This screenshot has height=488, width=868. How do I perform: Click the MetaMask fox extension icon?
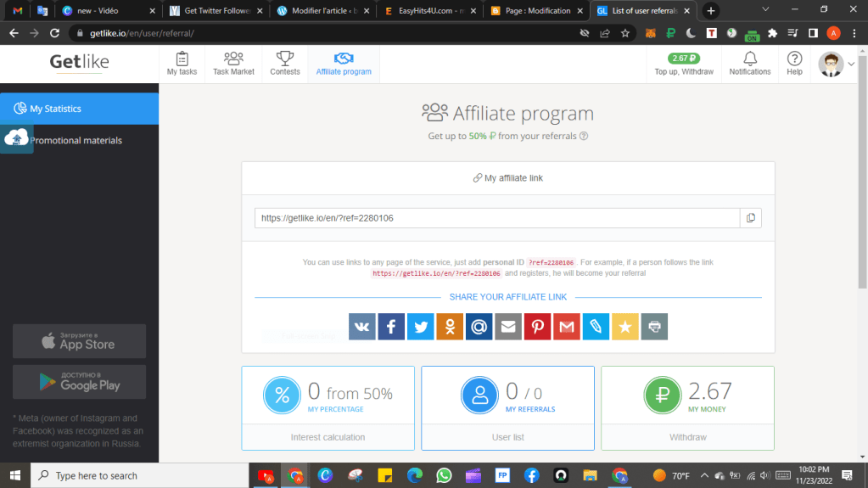(x=649, y=33)
